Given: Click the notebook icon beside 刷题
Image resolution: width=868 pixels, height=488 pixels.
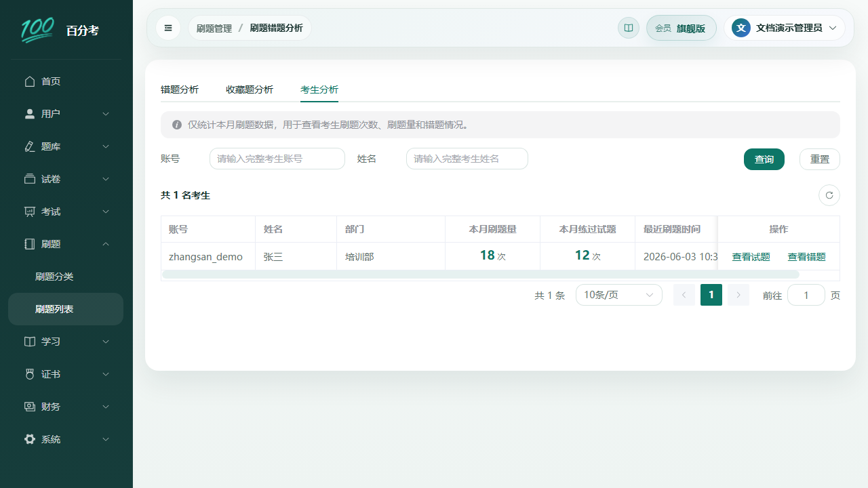Looking at the screenshot, I should 30,244.
